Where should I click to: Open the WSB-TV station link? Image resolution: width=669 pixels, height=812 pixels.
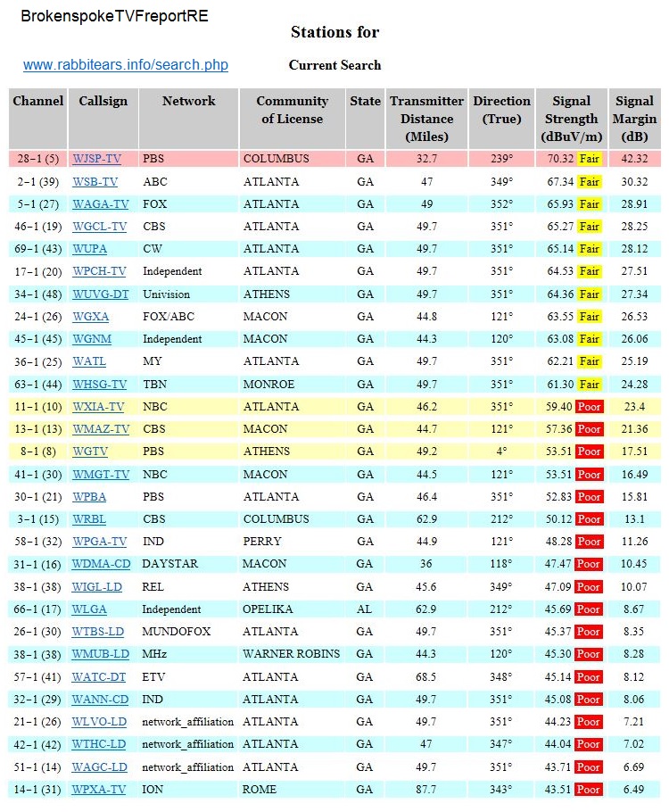tap(95, 181)
